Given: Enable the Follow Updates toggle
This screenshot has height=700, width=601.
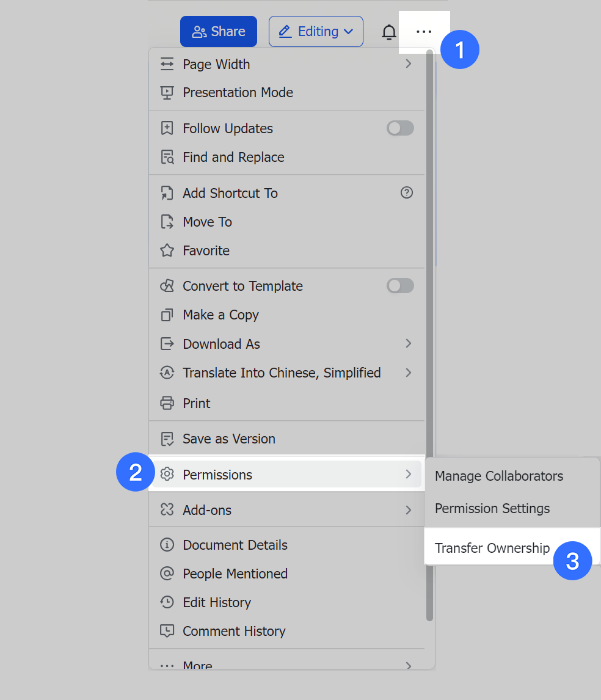Looking at the screenshot, I should pos(400,128).
